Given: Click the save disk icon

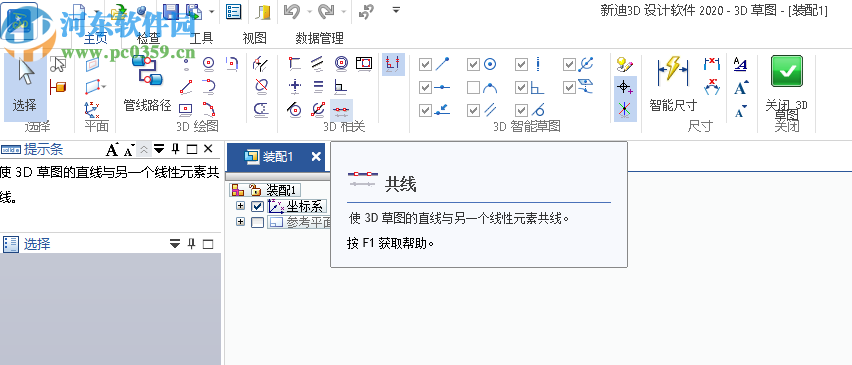Looking at the screenshot, I should point(170,11).
